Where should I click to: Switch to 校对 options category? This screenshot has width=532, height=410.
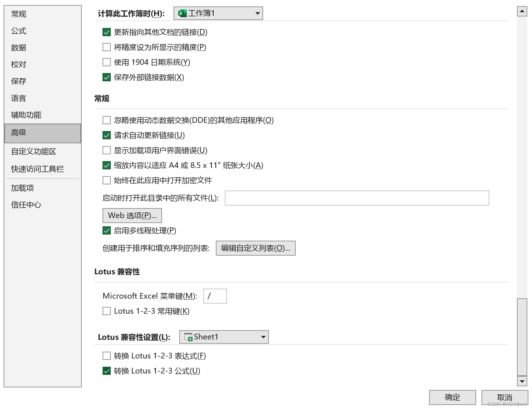coord(43,64)
